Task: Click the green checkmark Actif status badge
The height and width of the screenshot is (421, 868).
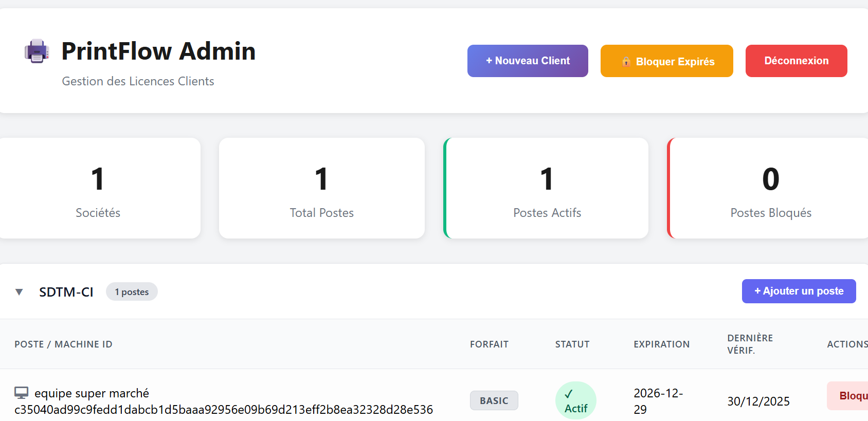Action: pos(575,400)
